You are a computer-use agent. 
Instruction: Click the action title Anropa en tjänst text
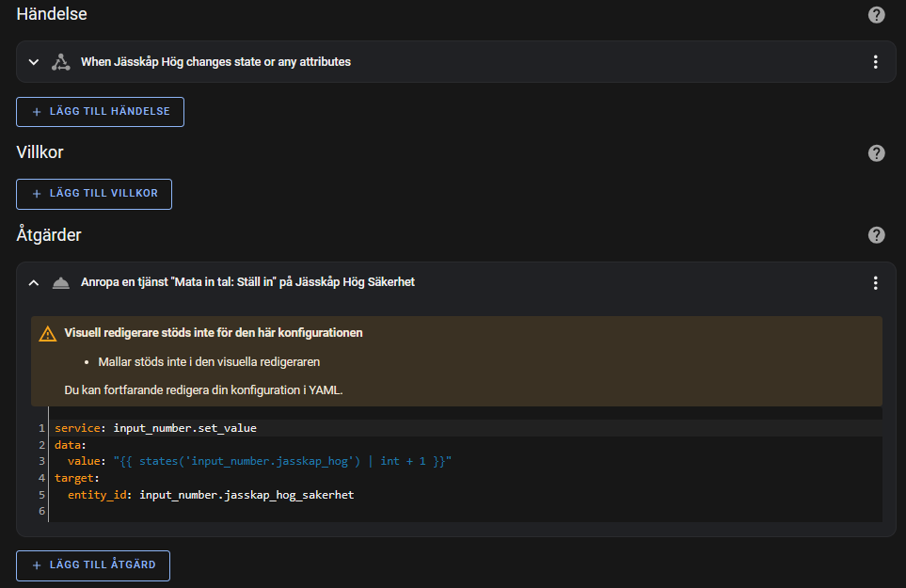coord(247,282)
